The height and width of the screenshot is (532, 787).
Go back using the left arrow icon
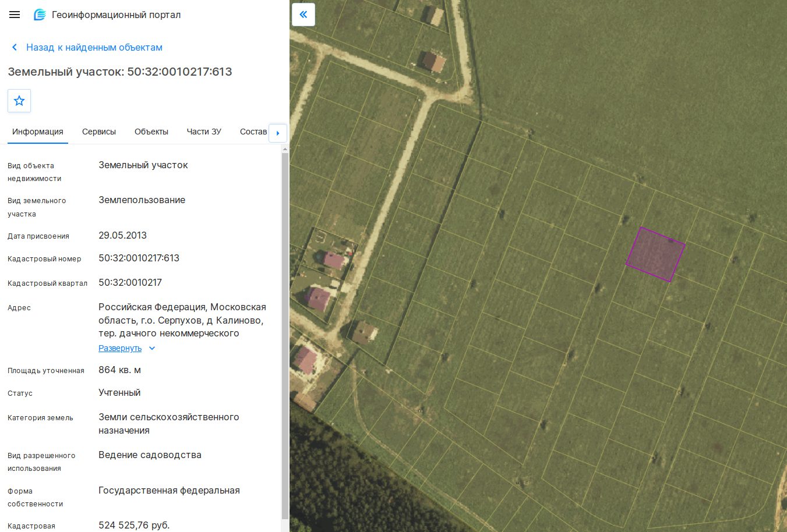click(x=15, y=48)
